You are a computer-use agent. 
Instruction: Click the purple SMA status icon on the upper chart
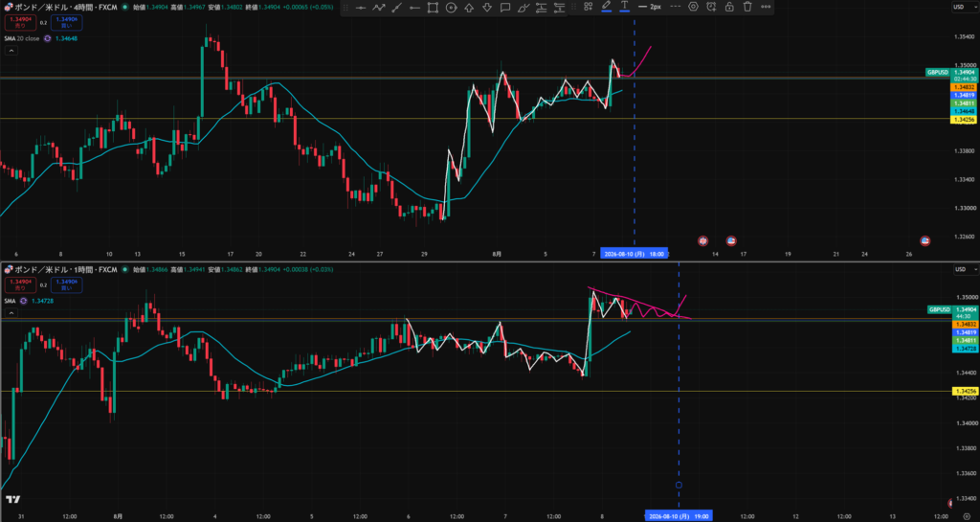click(x=47, y=38)
